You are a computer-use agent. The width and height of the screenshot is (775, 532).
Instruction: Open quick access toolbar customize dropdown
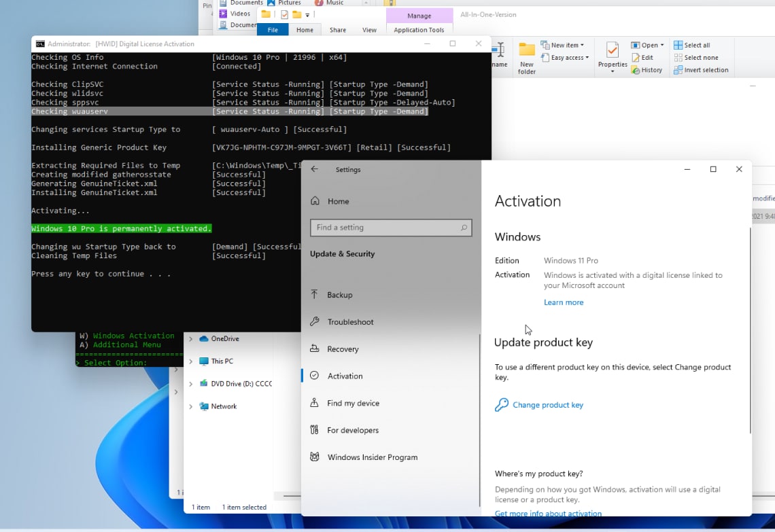[307, 15]
